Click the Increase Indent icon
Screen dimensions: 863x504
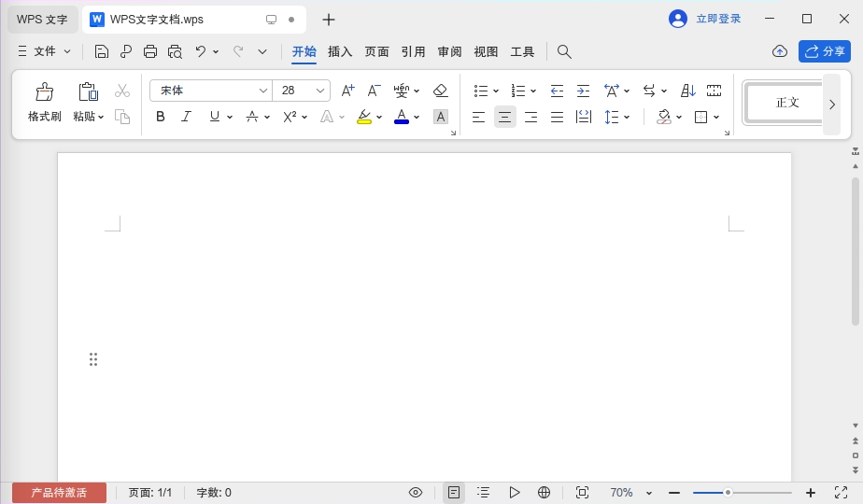[583, 91]
